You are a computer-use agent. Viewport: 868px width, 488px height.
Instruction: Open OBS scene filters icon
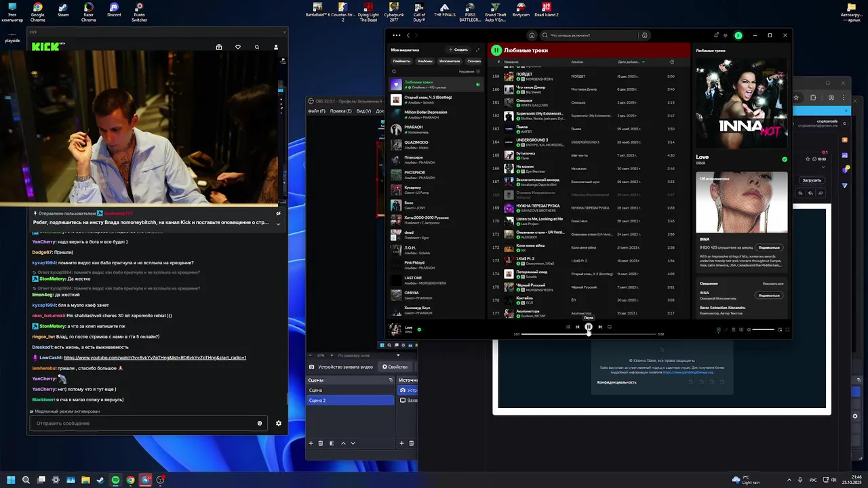332,443
